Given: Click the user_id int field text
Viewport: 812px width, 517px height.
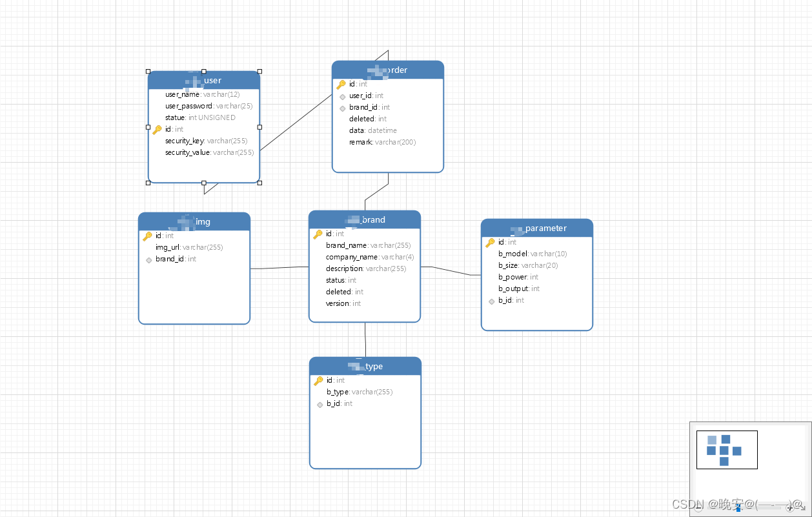Looking at the screenshot, I should point(367,96).
